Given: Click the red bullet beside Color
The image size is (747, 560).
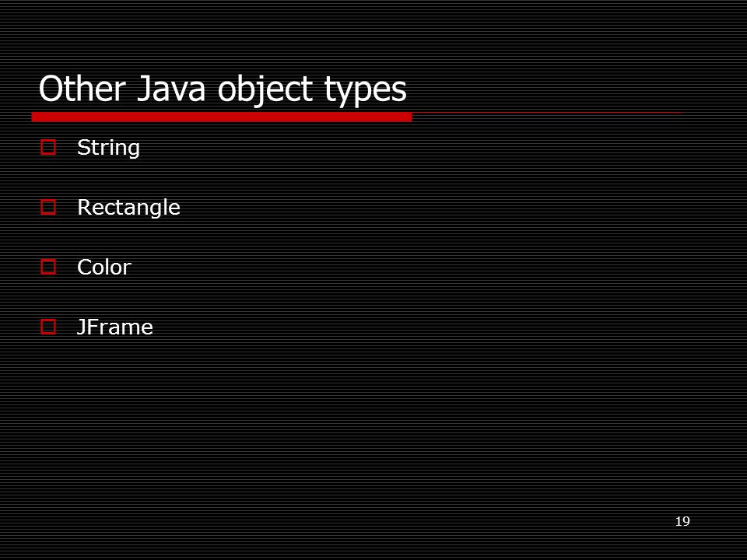Looking at the screenshot, I should pyautogui.click(x=48, y=267).
